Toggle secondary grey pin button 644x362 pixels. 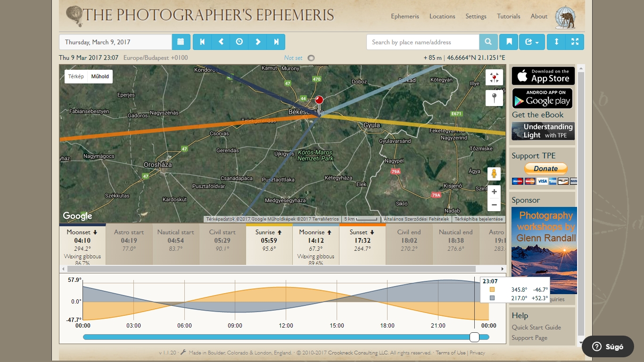[494, 98]
